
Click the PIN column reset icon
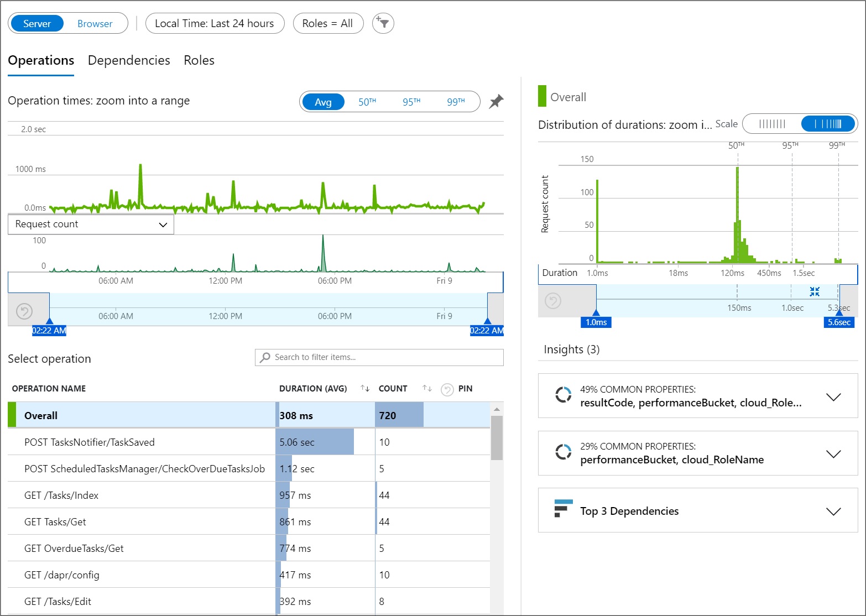point(447,389)
